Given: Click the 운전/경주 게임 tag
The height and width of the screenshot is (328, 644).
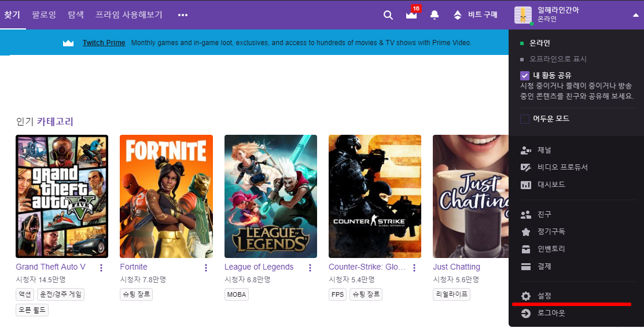Looking at the screenshot, I should (60, 294).
